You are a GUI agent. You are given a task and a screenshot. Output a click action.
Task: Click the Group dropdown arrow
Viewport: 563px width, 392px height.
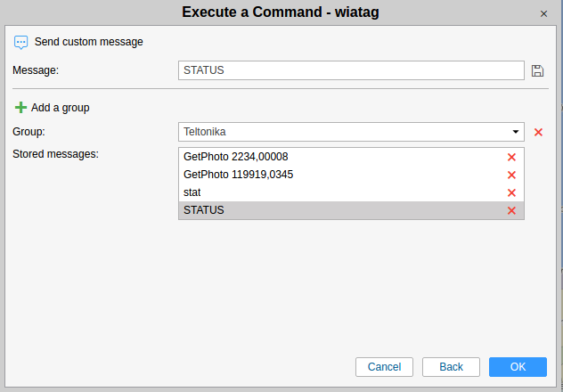coord(516,132)
